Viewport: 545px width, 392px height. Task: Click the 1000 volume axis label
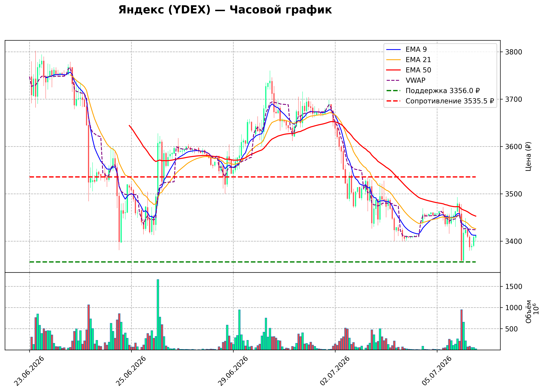514,308
